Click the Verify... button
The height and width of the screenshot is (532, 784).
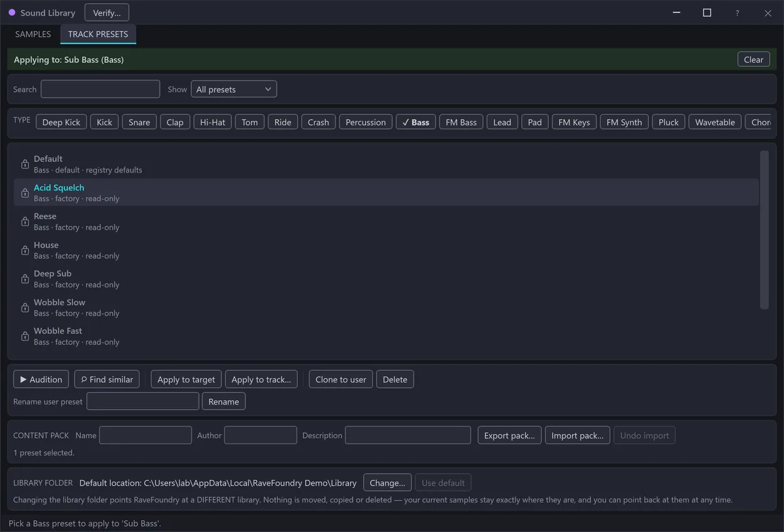pos(107,13)
